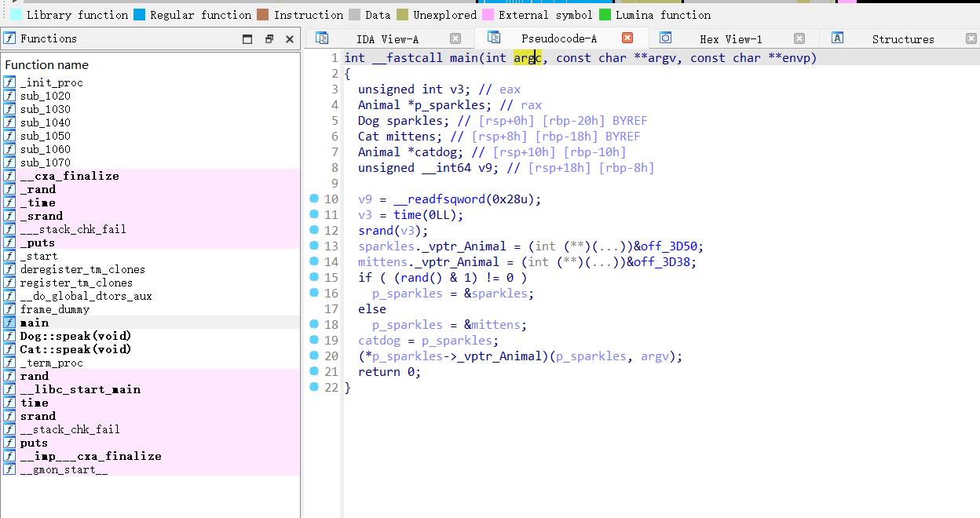The image size is (980, 518).
Task: Sort by Function name column header
Action: [x=47, y=64]
